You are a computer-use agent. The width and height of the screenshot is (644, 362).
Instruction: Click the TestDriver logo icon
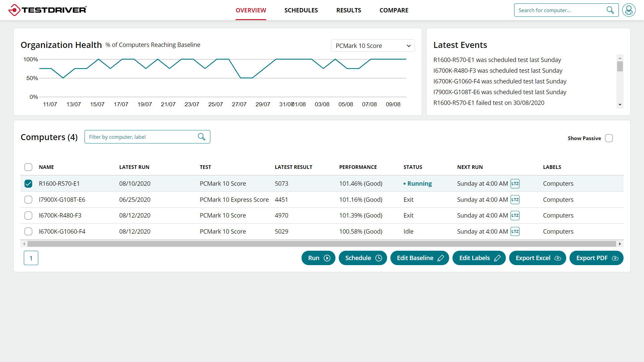[14, 10]
